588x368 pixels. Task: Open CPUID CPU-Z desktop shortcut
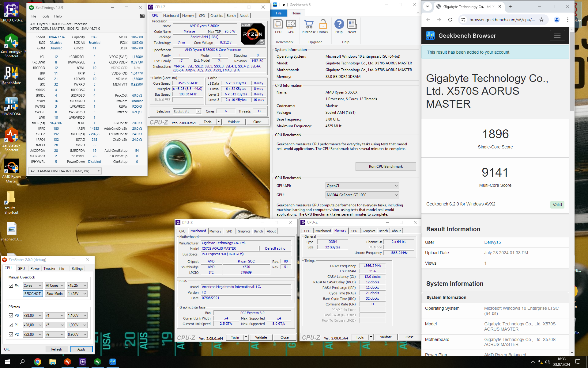coord(12,12)
